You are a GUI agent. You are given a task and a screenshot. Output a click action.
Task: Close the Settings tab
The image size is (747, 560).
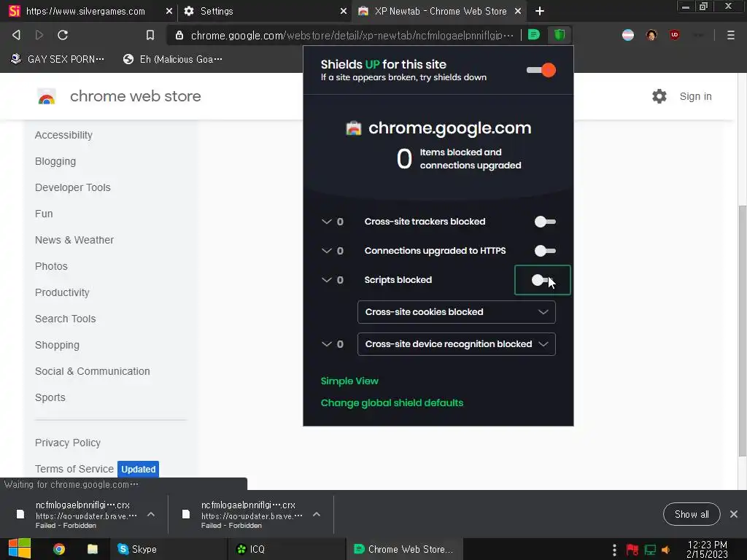coord(344,11)
